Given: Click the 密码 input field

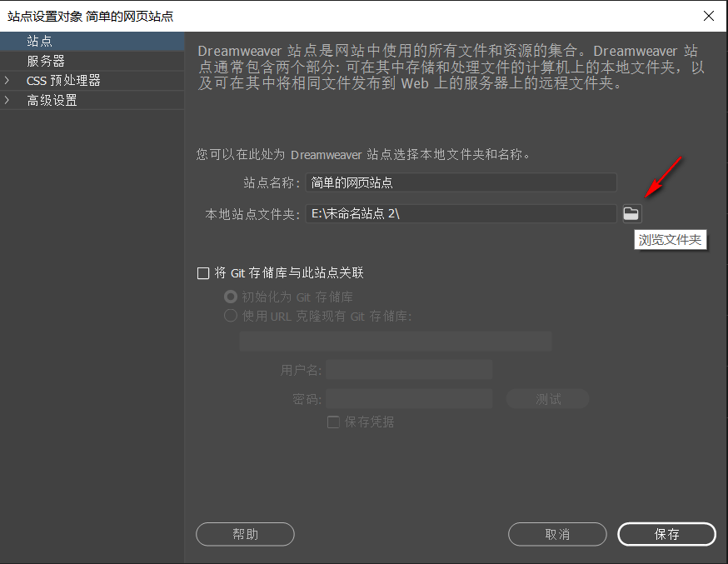Looking at the screenshot, I should [409, 399].
